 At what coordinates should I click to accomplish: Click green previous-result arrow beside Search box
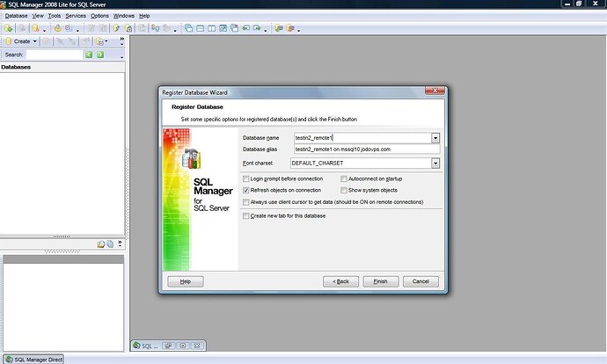89,55
